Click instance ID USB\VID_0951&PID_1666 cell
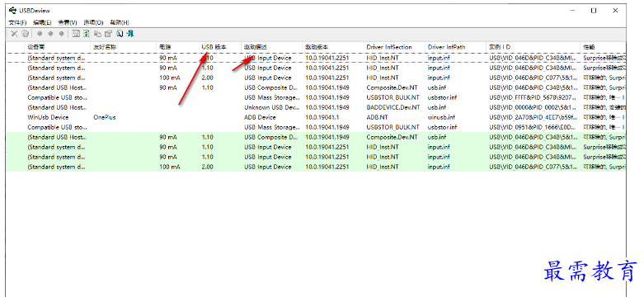 pyautogui.click(x=534, y=127)
